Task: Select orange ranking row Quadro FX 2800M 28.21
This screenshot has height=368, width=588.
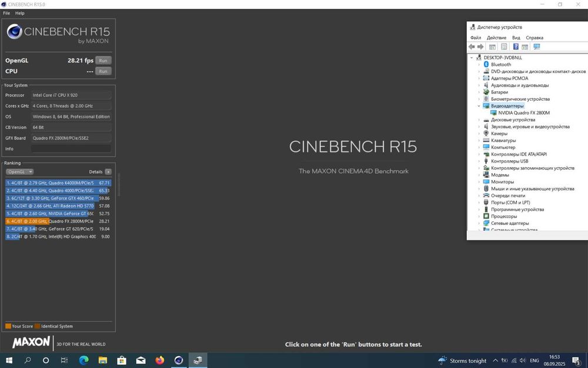Action: point(58,221)
